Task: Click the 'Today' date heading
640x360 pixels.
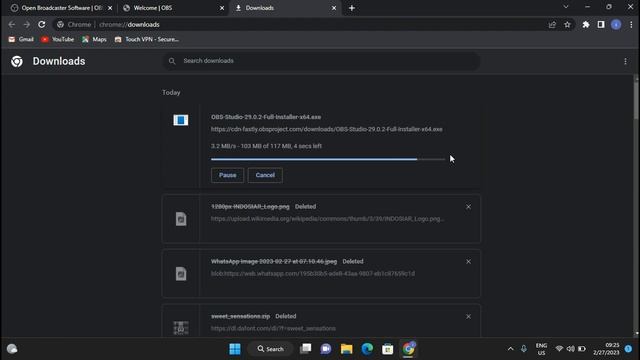Action: tap(171, 93)
